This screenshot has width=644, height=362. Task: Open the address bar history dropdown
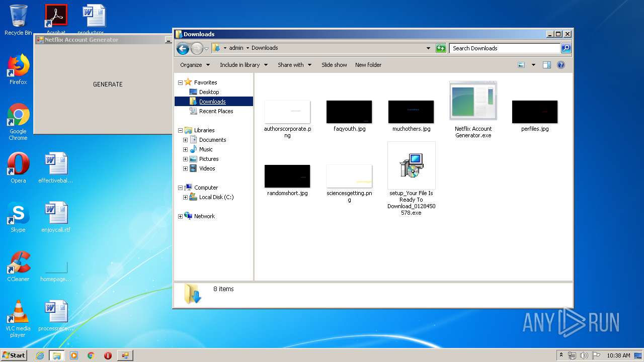point(428,48)
